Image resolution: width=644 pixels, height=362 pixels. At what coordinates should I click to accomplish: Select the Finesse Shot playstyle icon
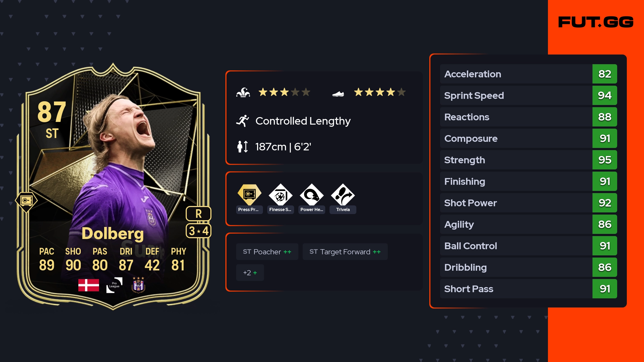coord(280,194)
